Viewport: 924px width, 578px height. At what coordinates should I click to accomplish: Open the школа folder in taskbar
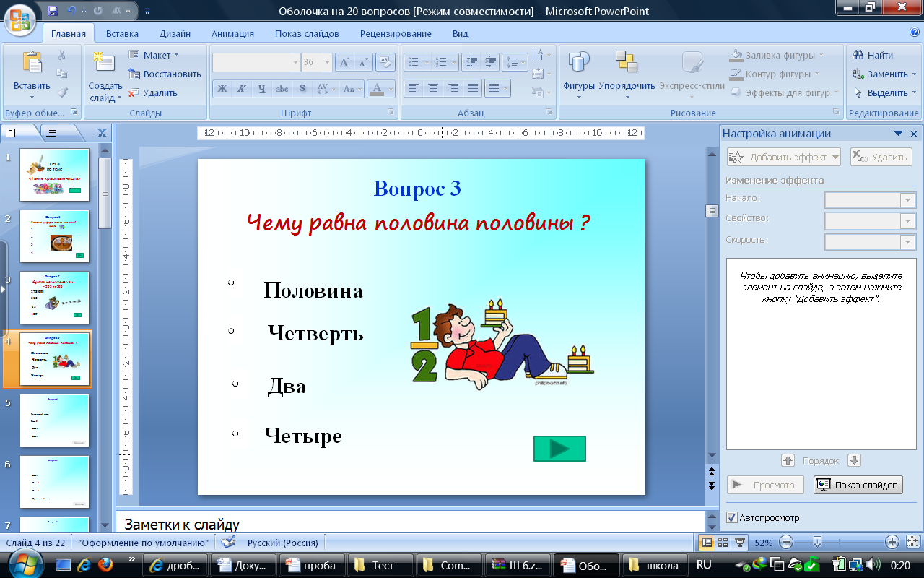(653, 565)
